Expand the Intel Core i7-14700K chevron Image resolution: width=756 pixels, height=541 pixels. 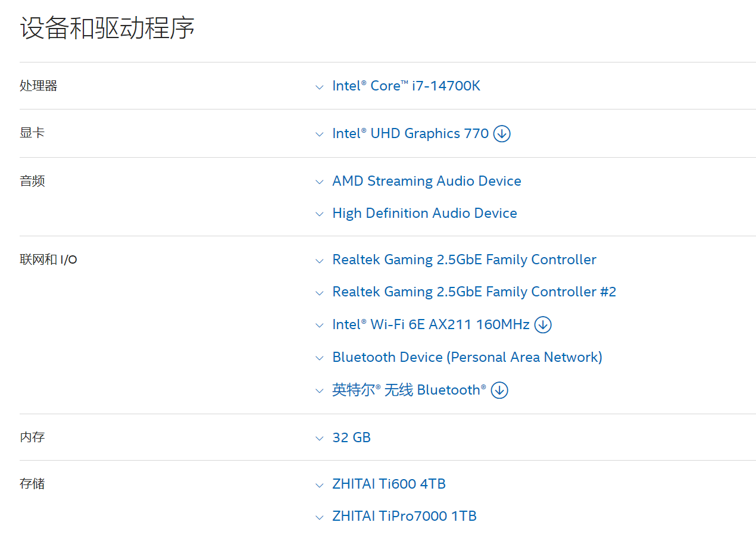[x=320, y=87]
